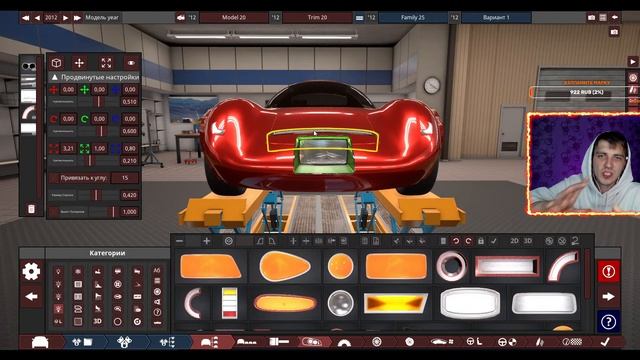
Task: Confirm design with bottom right checkmark
Action: [x=605, y=342]
